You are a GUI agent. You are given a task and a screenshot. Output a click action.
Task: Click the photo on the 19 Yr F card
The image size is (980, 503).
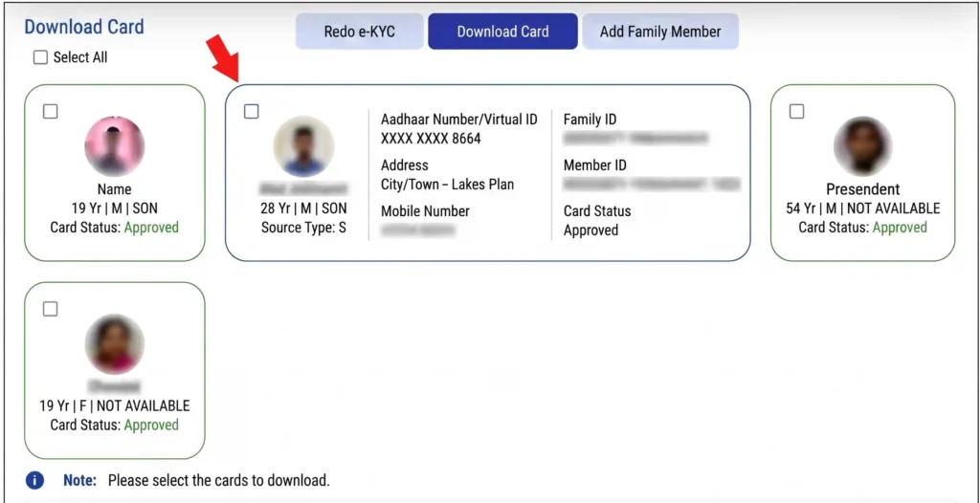point(115,344)
